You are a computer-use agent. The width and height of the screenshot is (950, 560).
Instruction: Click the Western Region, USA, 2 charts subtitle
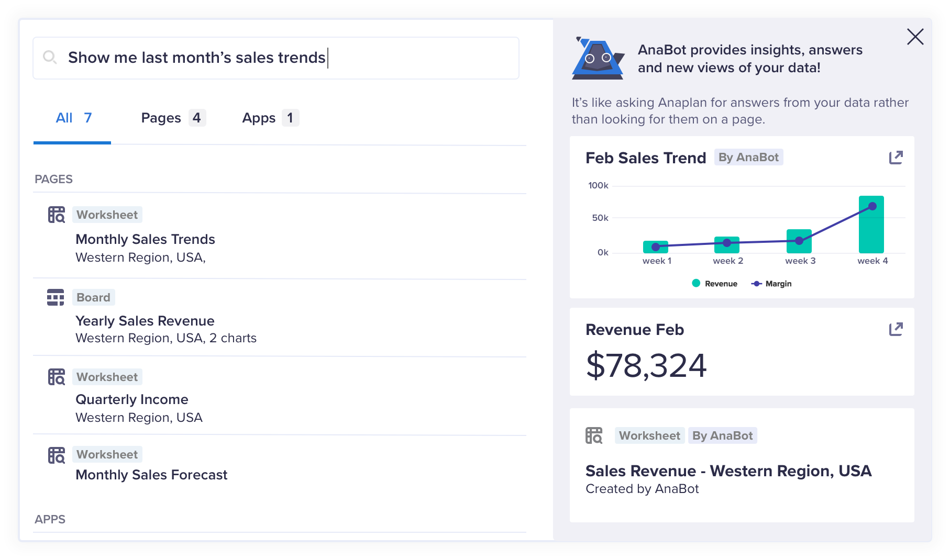pos(166,338)
